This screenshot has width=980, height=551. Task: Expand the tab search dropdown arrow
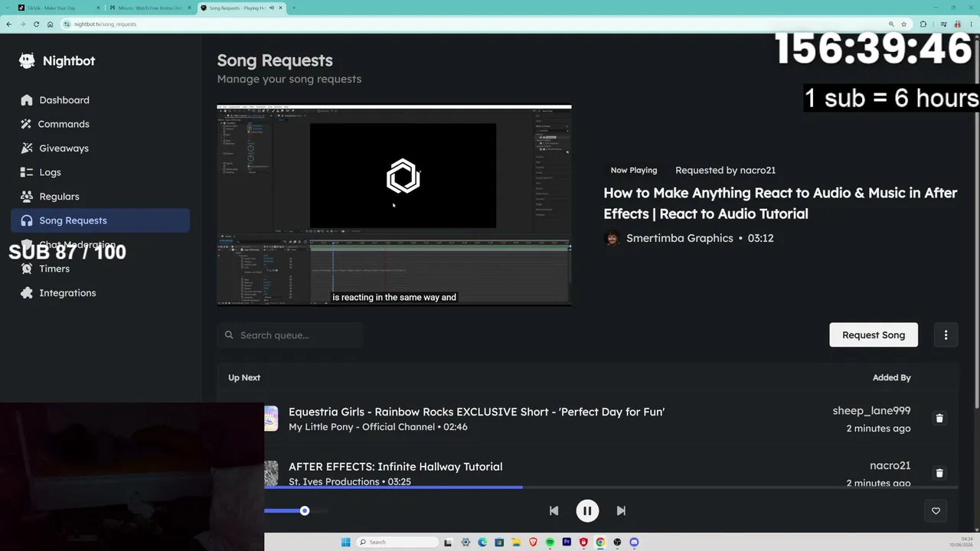pyautogui.click(x=7, y=8)
